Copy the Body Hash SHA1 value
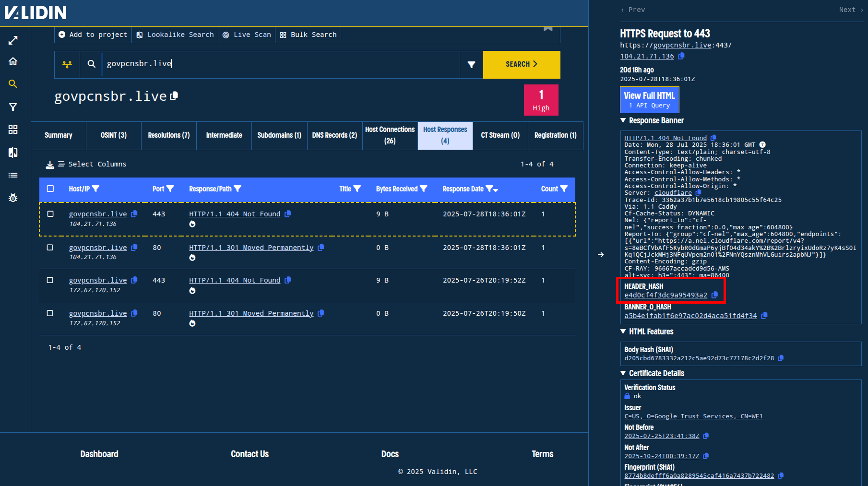This screenshot has width=868, height=486. click(781, 358)
